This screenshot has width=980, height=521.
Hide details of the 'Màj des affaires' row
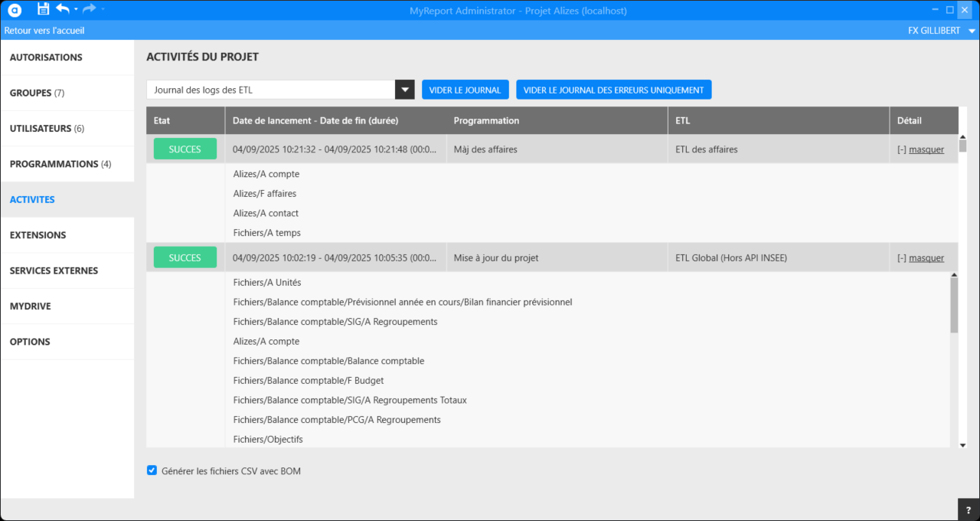(x=926, y=149)
